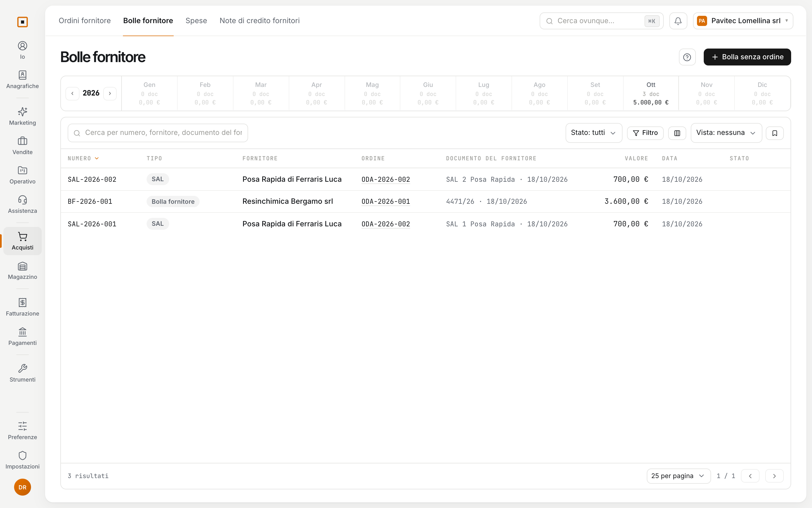Click the notifications bell icon
Viewport: 812px width, 508px height.
678,21
